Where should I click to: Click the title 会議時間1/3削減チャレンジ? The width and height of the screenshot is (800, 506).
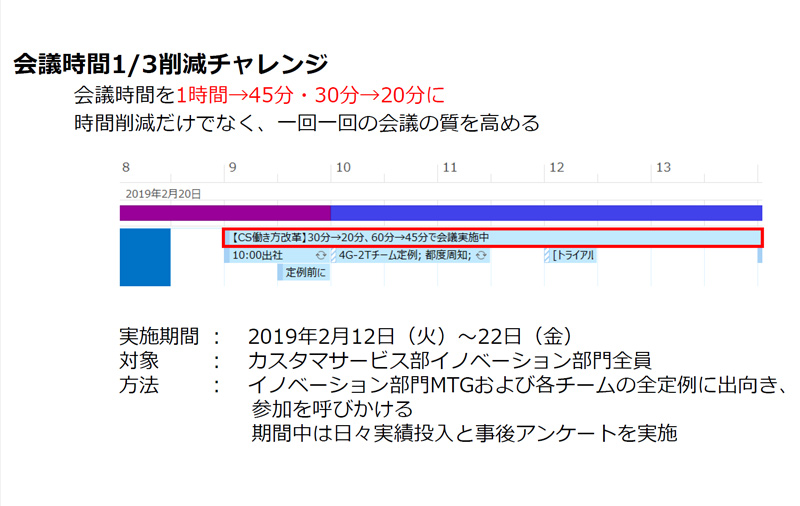(x=170, y=64)
